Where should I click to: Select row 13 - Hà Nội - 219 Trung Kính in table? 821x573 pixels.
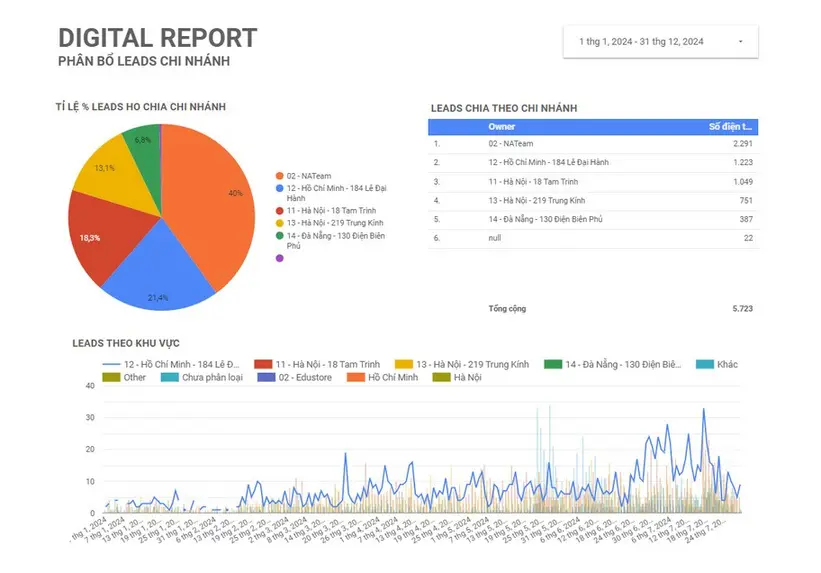pos(593,201)
